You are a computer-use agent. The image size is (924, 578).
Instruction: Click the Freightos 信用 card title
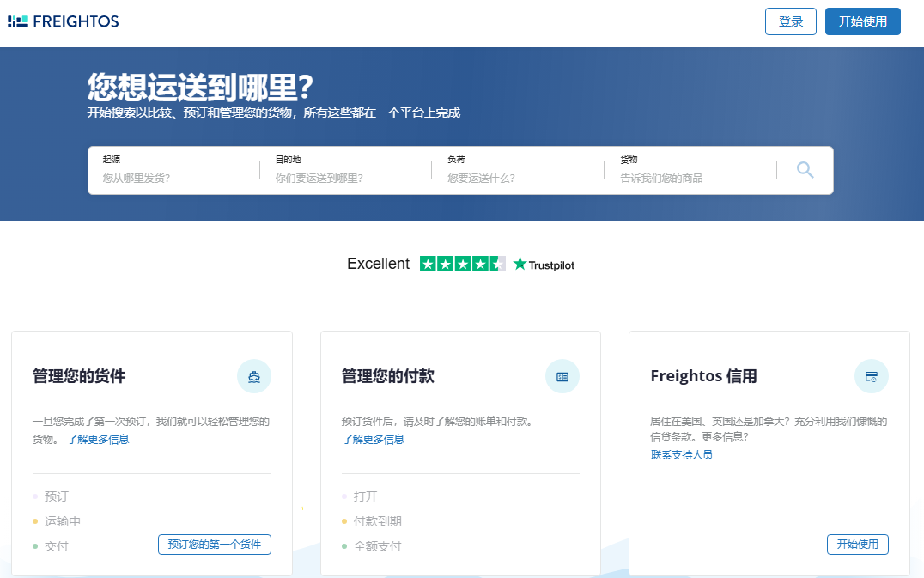[x=703, y=376]
